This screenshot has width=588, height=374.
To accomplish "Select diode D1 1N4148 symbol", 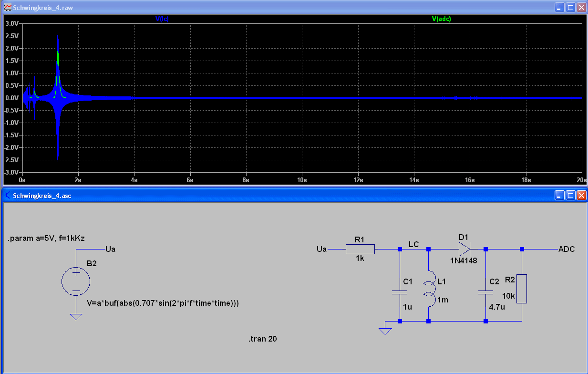I will [x=464, y=249].
